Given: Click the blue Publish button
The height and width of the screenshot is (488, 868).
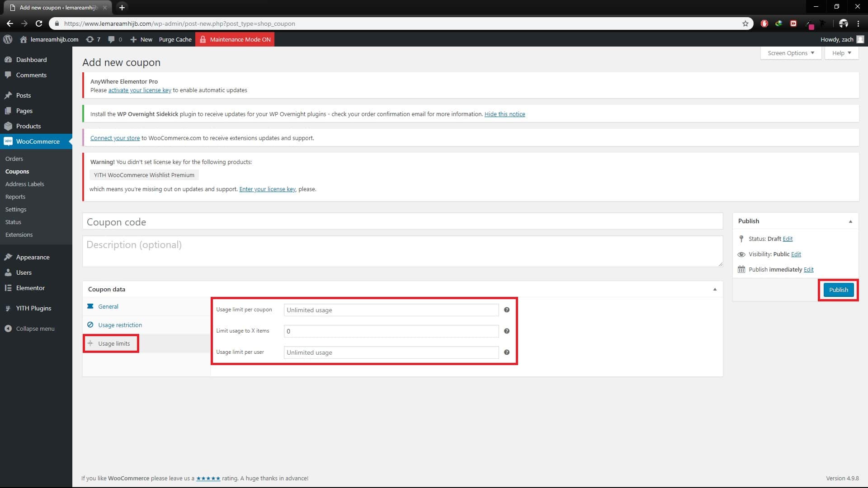Looking at the screenshot, I should [x=838, y=290].
